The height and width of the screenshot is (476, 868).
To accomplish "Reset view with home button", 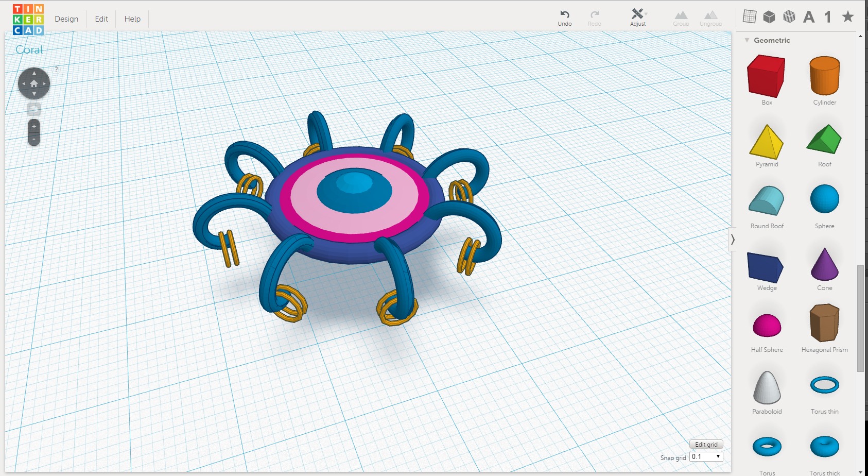I will coord(34,83).
